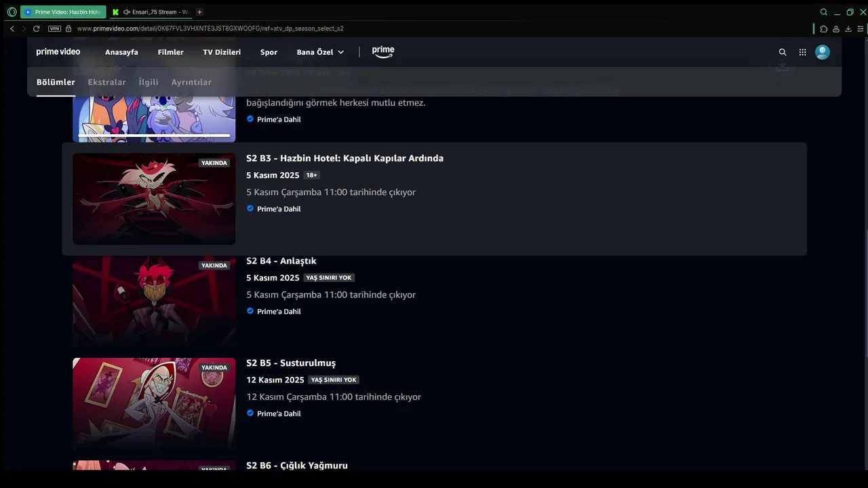Unmute the Ensari_75 Stream tab audio icon
The width and height of the screenshot is (868, 488).
click(127, 12)
